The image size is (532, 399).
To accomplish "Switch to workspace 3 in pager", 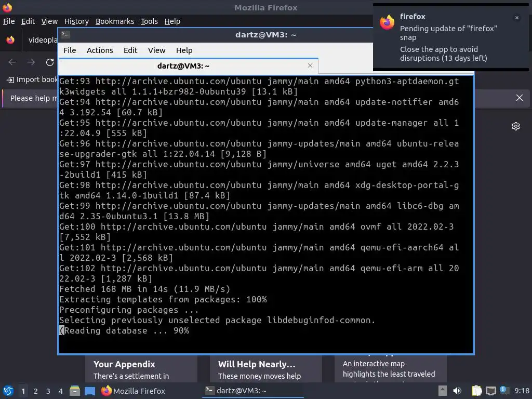I will (48, 391).
